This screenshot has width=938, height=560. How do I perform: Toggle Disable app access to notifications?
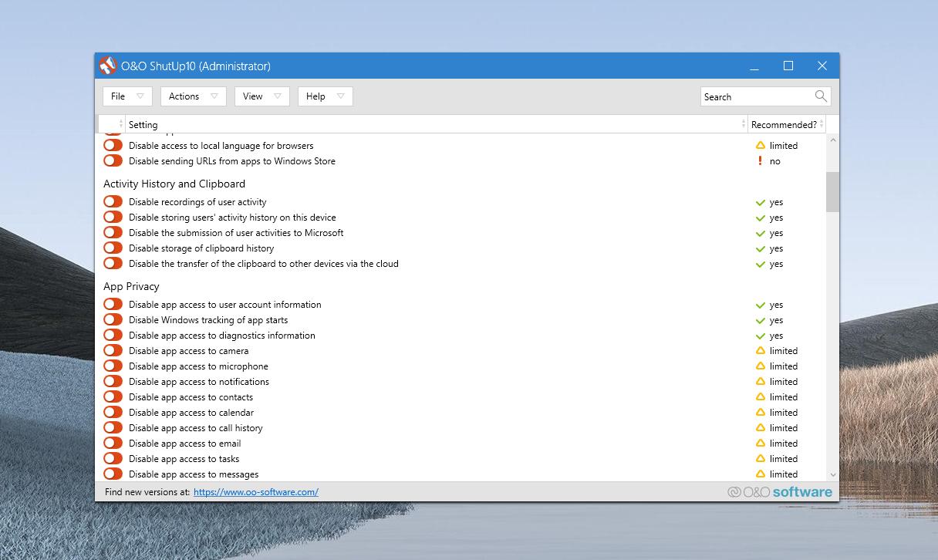pos(113,381)
